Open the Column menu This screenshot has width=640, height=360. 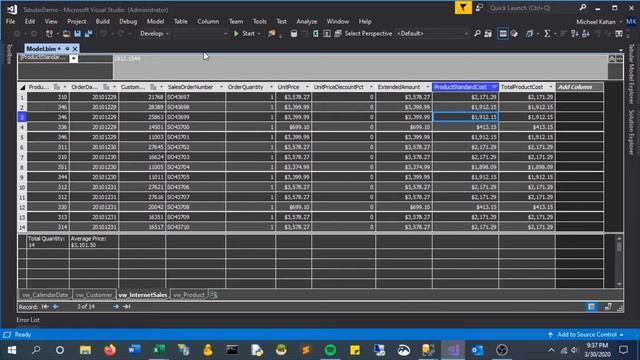click(208, 21)
